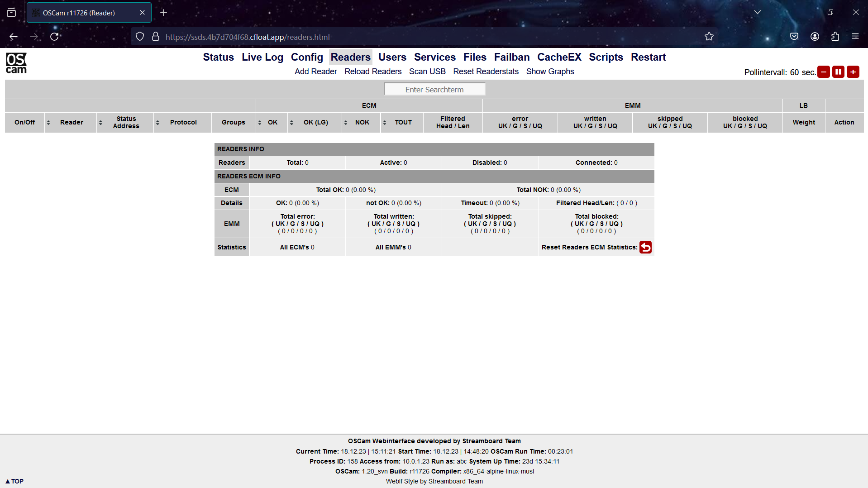Click the Scan USB link

[x=427, y=72]
